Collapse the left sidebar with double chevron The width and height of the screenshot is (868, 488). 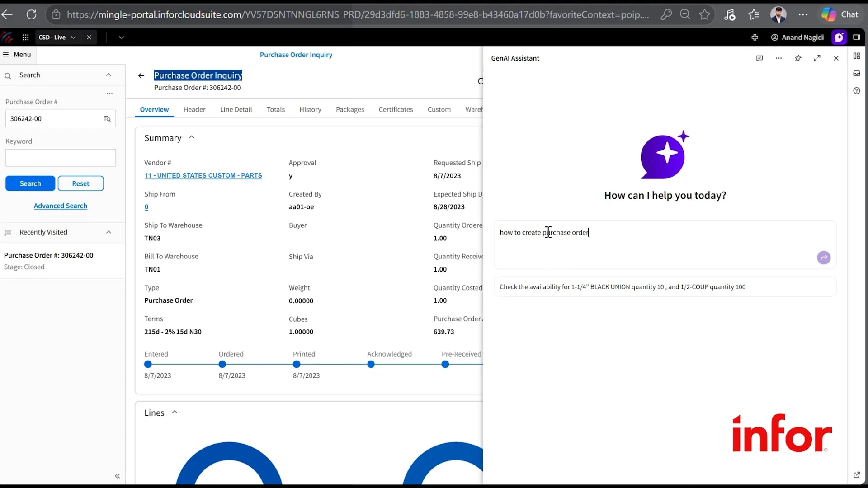point(118,476)
